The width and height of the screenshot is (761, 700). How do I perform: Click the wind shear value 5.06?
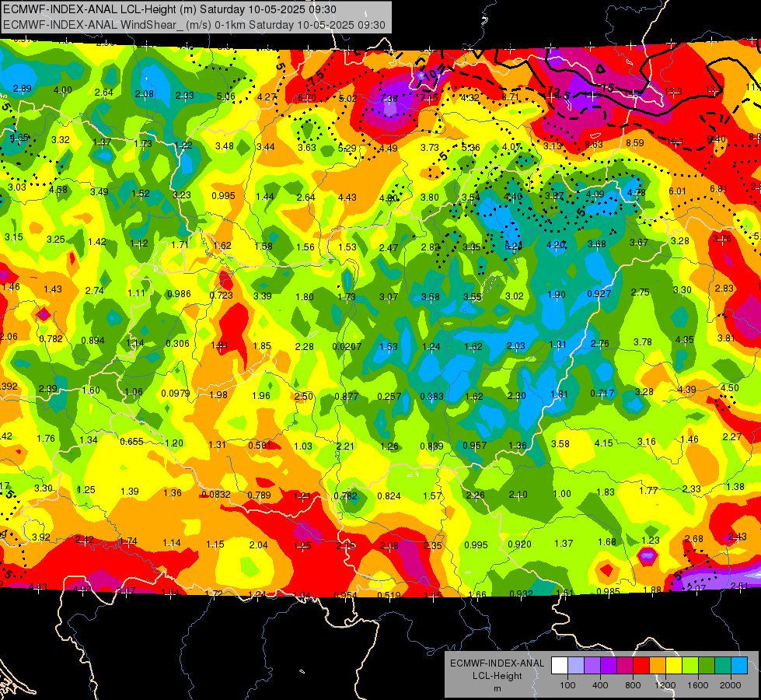(x=226, y=96)
